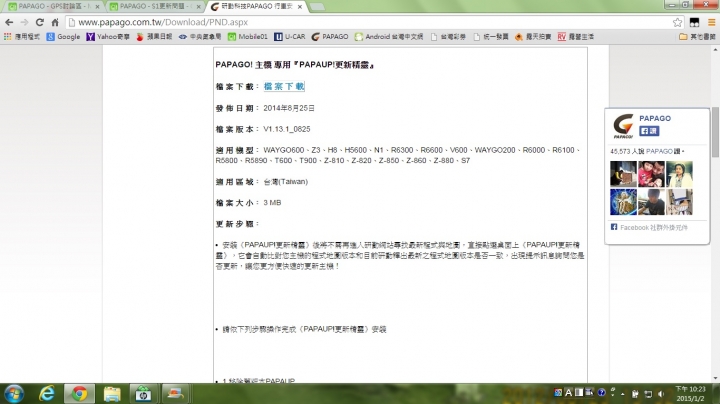Go forward in browser history

click(x=24, y=22)
